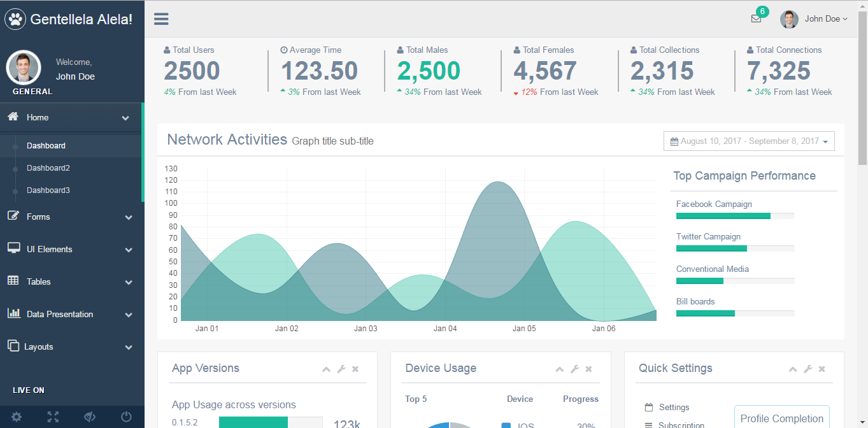Click the Facebook Campaign progress bar
This screenshot has height=428, width=868.
[735, 216]
